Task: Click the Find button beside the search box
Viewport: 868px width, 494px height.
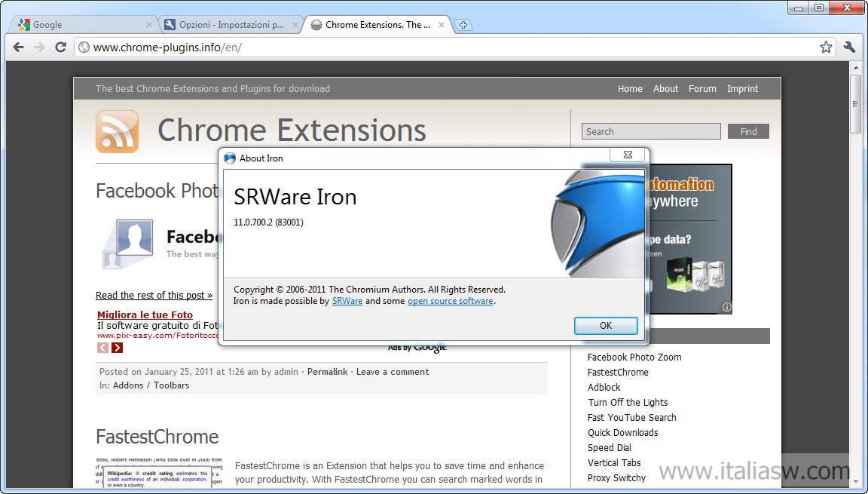Action: (x=748, y=131)
